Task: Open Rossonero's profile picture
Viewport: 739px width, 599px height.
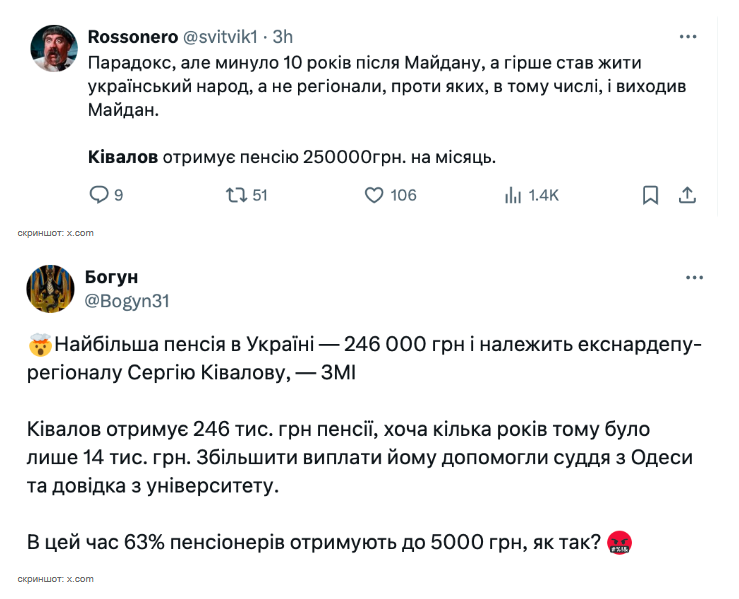Action: click(x=52, y=48)
